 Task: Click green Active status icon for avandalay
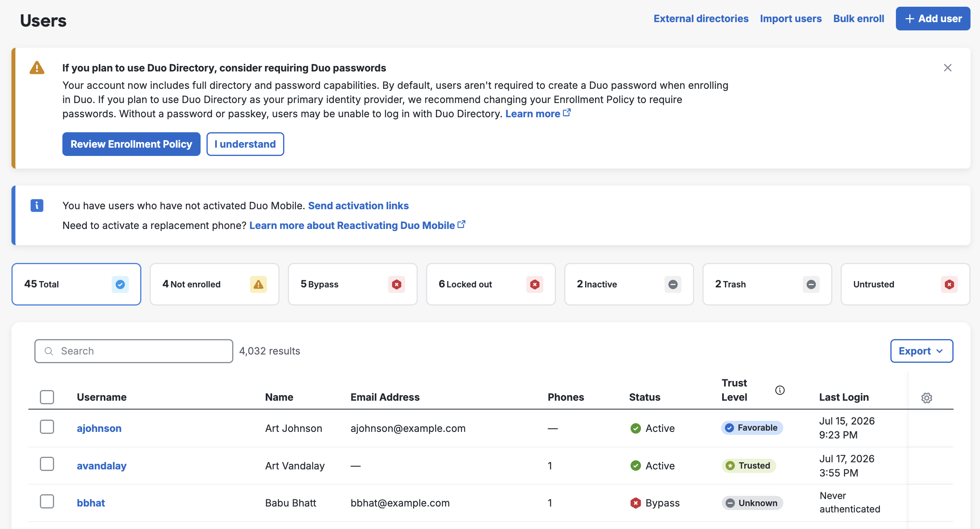point(636,466)
